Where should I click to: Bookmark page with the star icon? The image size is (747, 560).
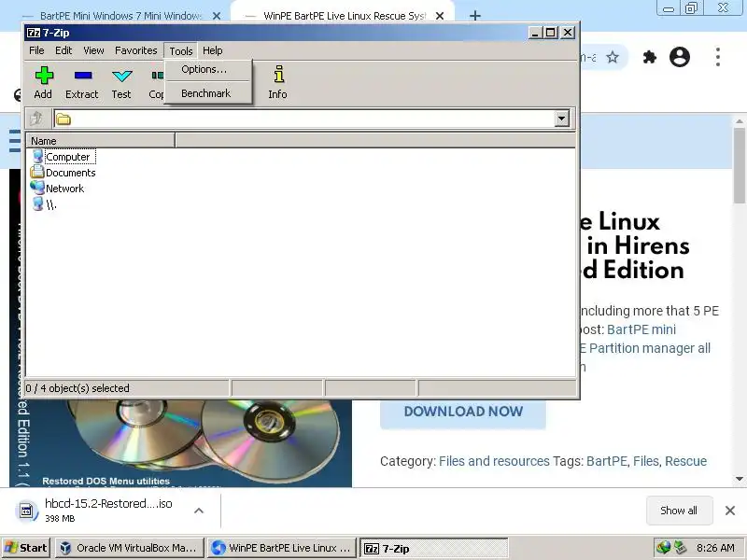coord(613,58)
